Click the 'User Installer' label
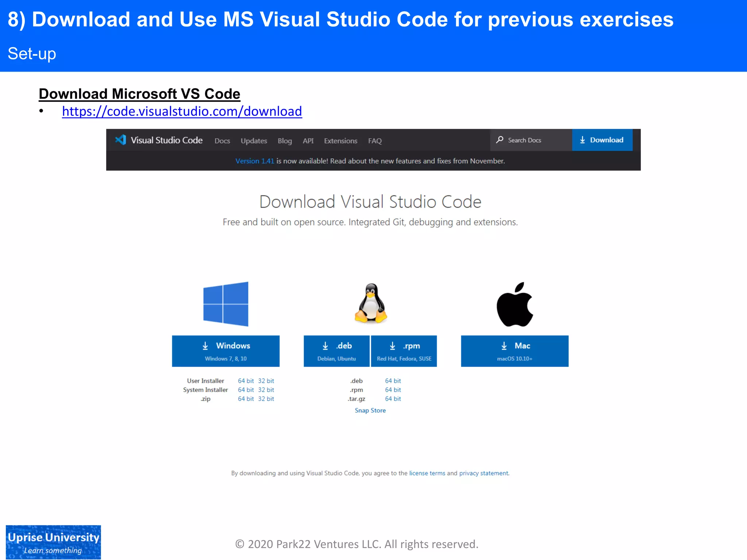The image size is (747, 560). [205, 381]
